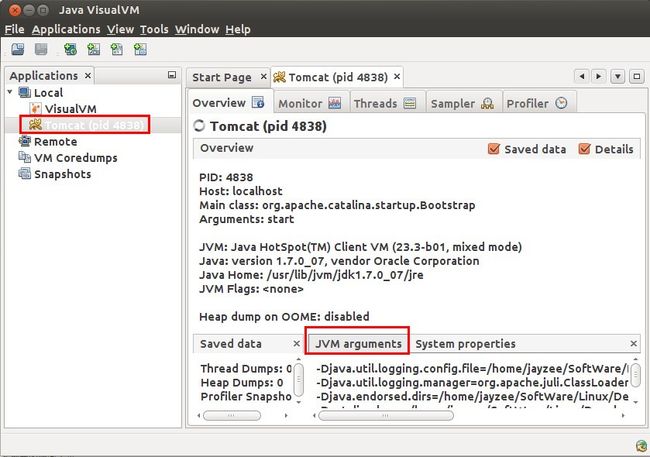Viewport: 650px width, 457px height.
Task: Click the Add VM Coredump toolbar icon
Action: (117, 49)
